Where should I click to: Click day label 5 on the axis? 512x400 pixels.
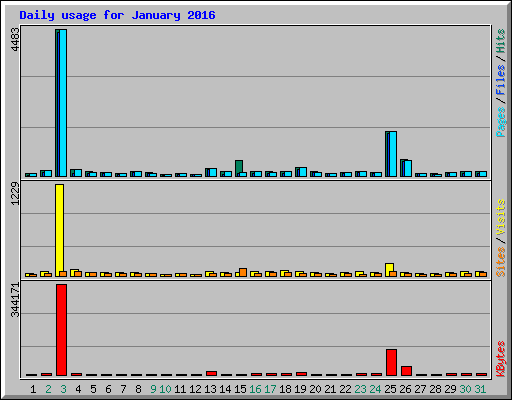pos(93,389)
